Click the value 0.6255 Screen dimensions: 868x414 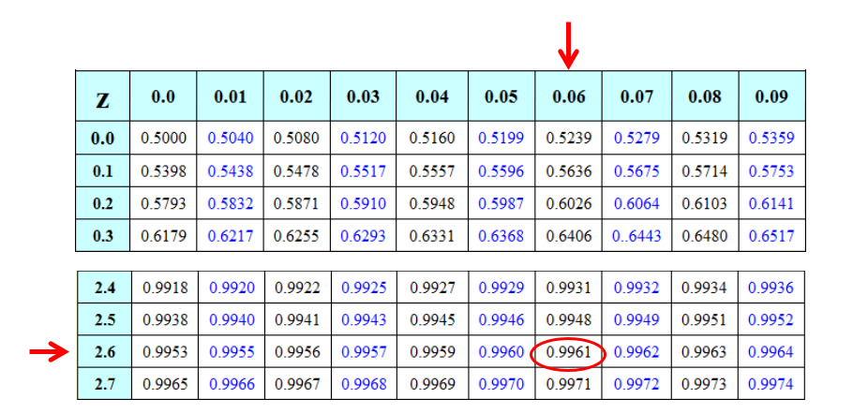click(x=297, y=235)
